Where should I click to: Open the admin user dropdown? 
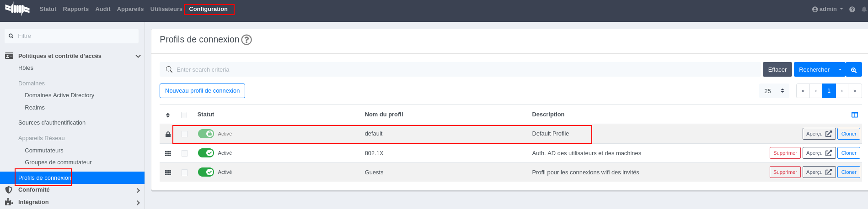coord(828,9)
